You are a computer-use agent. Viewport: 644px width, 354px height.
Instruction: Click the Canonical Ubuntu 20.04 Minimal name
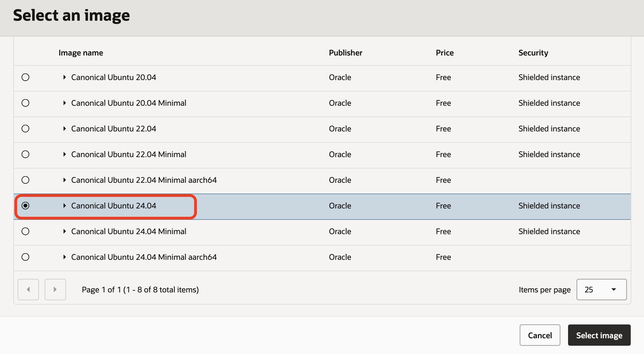pos(129,103)
